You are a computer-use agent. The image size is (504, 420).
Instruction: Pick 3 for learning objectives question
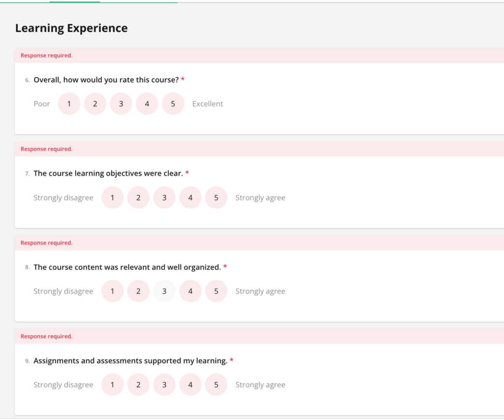[164, 197]
